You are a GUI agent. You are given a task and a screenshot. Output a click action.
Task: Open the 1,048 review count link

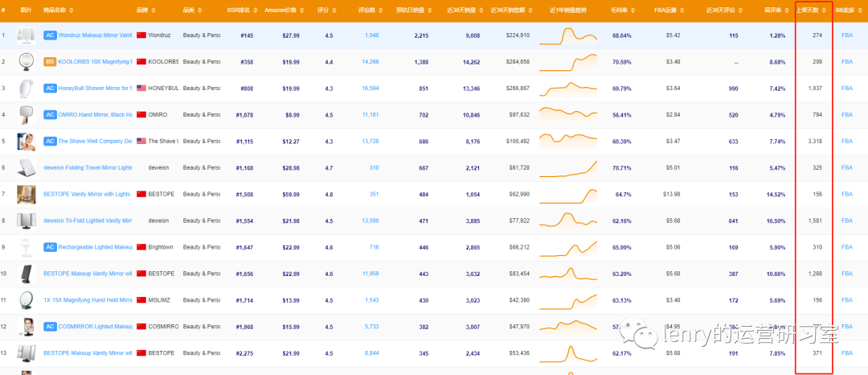[x=372, y=35]
